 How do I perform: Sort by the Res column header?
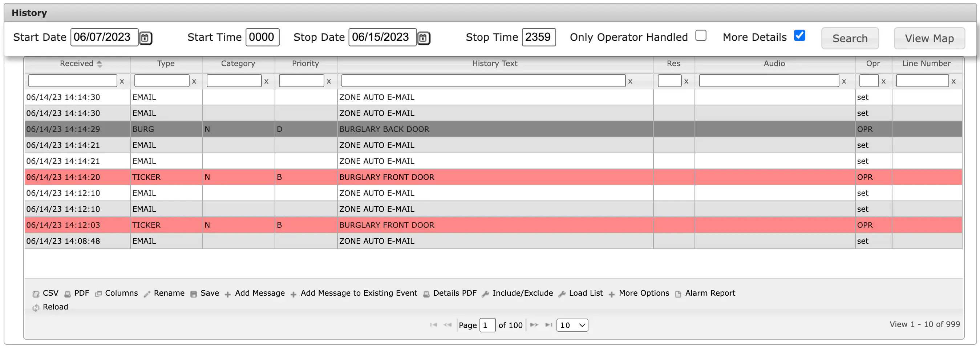click(x=674, y=64)
